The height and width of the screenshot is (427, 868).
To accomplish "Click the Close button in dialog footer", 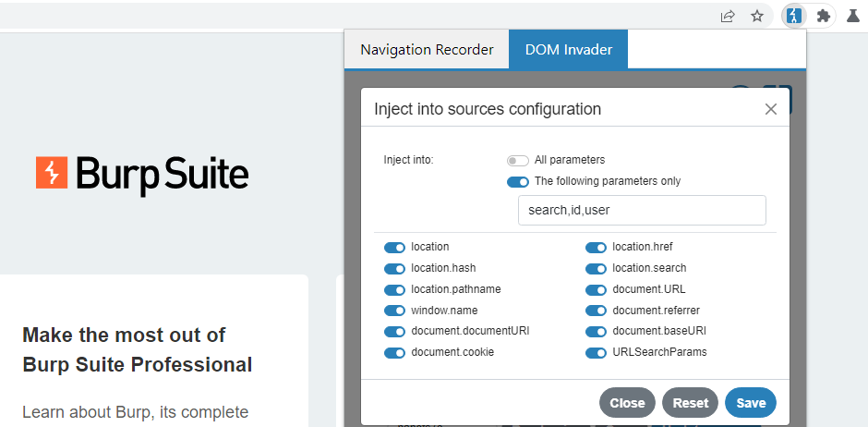I will (627, 403).
